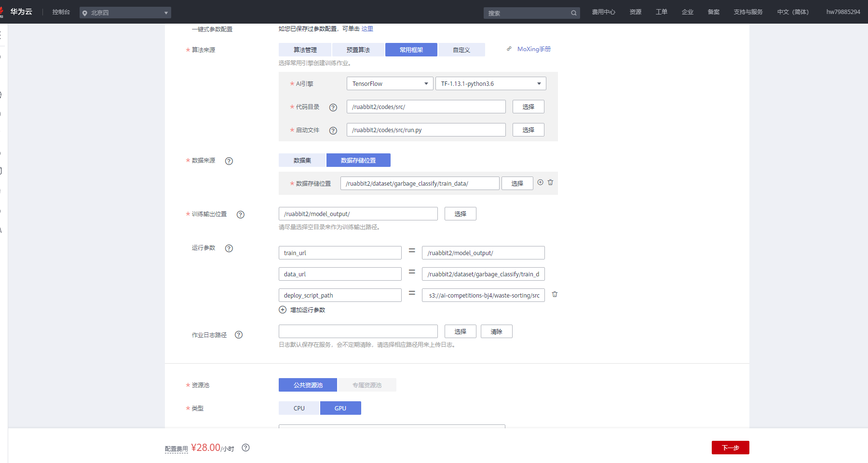Click 选择 button for 数据存储位置
The width and height of the screenshot is (868, 463).
[517, 183]
